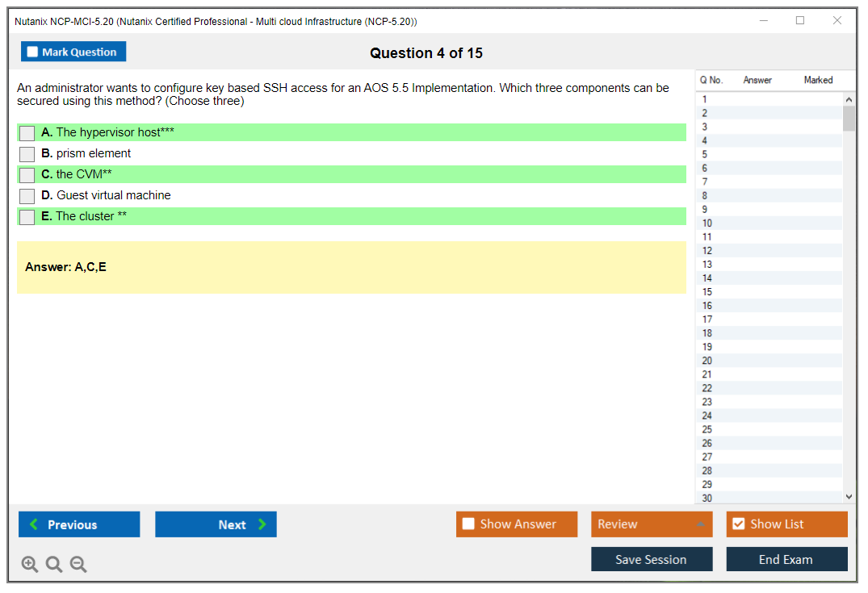Tick the Mark Question checkbox
This screenshot has height=593, width=868.
point(33,52)
